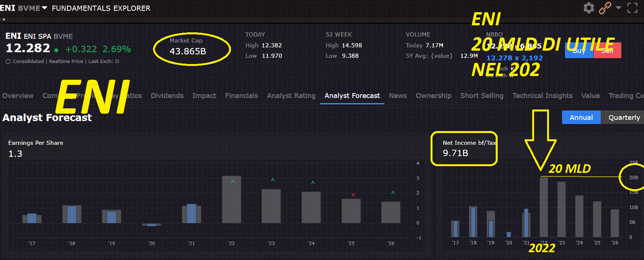Open the settings gear icon
This screenshot has height=260, width=644.
(x=589, y=8)
